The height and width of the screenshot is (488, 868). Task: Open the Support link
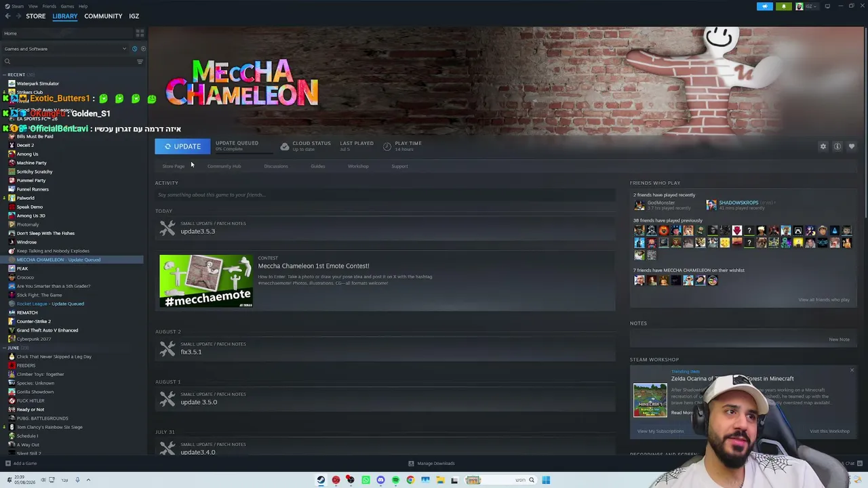click(399, 166)
